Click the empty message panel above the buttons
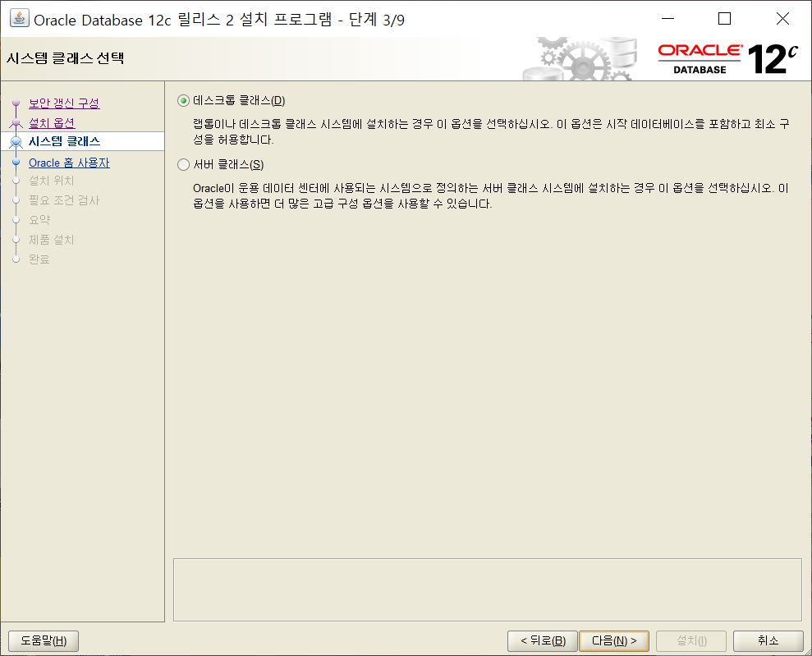Image resolution: width=812 pixels, height=656 pixels. [x=488, y=587]
